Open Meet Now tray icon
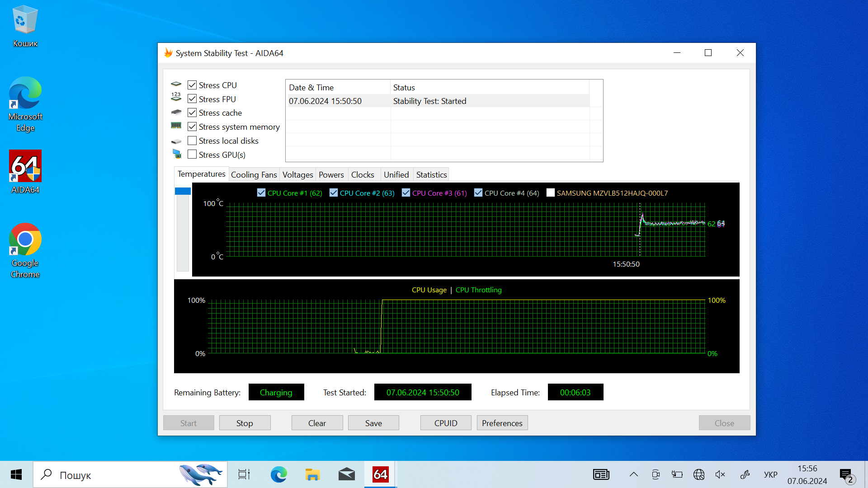The width and height of the screenshot is (868, 488). pyautogui.click(x=656, y=474)
